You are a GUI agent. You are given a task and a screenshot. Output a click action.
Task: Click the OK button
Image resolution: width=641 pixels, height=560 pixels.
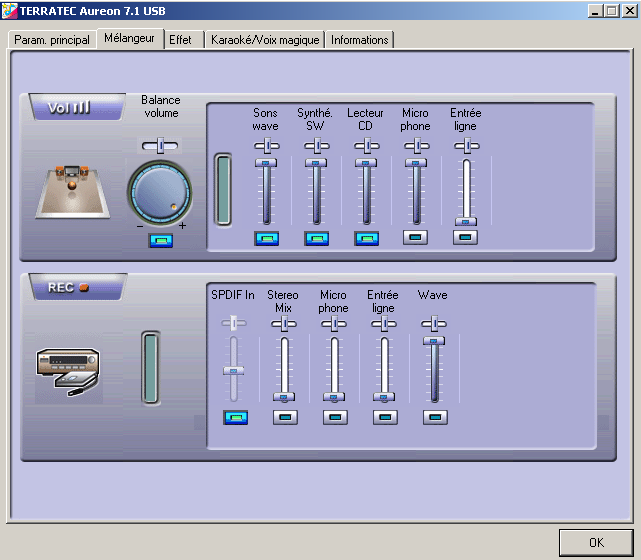[596, 542]
